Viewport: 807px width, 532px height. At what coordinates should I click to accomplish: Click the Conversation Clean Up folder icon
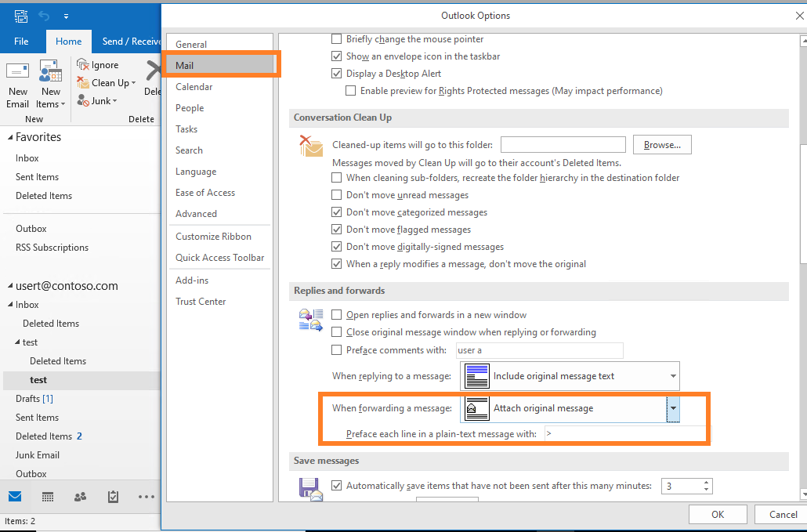(311, 146)
